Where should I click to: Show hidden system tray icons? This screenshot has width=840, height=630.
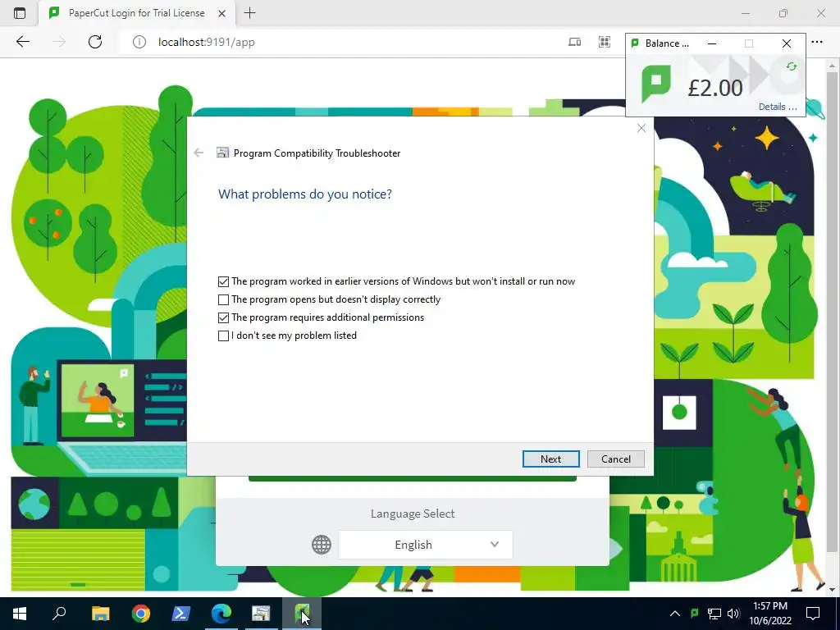pyautogui.click(x=675, y=614)
